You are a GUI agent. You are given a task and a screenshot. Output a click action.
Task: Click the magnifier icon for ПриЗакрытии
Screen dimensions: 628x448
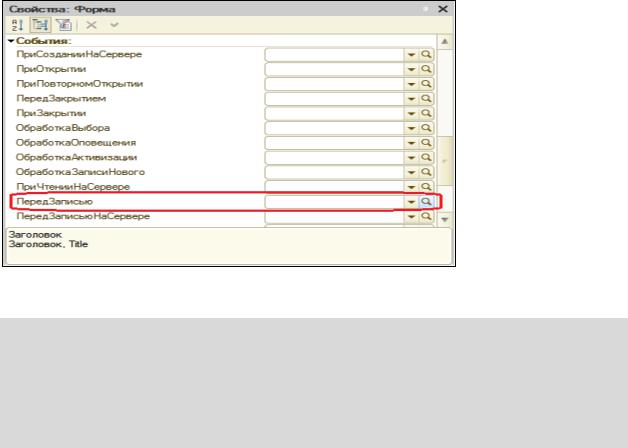[426, 114]
